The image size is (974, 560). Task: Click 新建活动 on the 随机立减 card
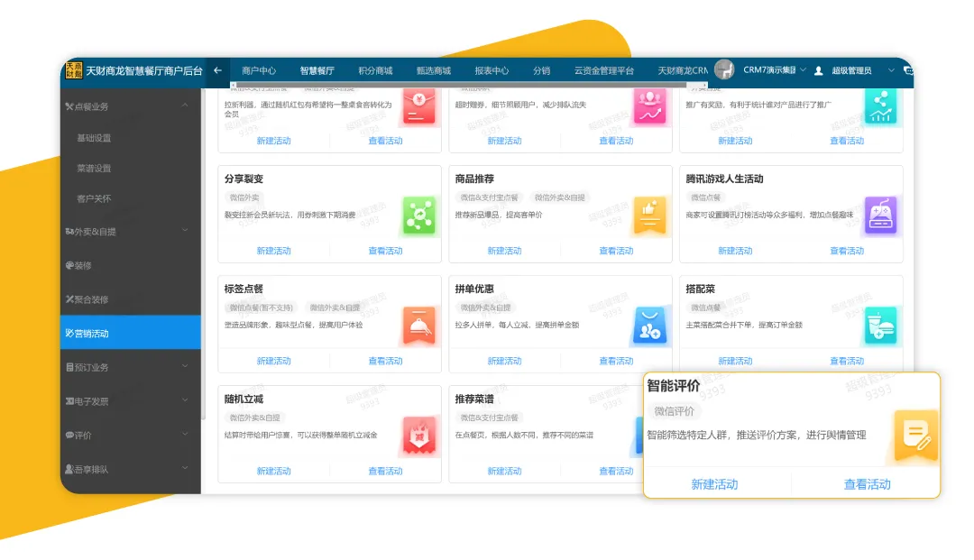pos(273,472)
